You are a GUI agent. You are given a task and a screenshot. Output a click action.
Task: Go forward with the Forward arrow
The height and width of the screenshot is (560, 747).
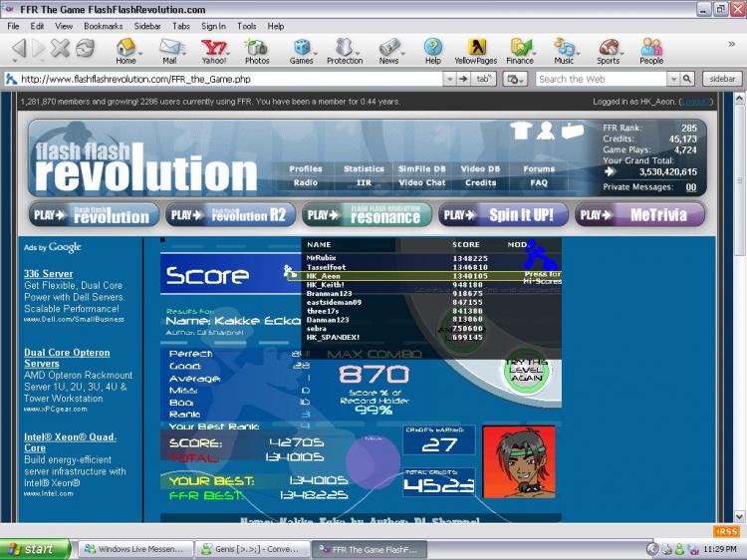pos(39,48)
